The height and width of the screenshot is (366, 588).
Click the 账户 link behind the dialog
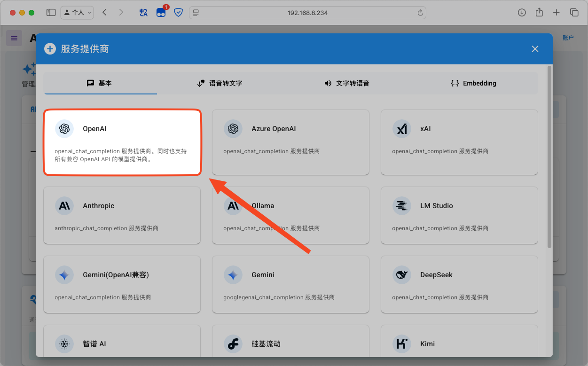[x=568, y=38]
